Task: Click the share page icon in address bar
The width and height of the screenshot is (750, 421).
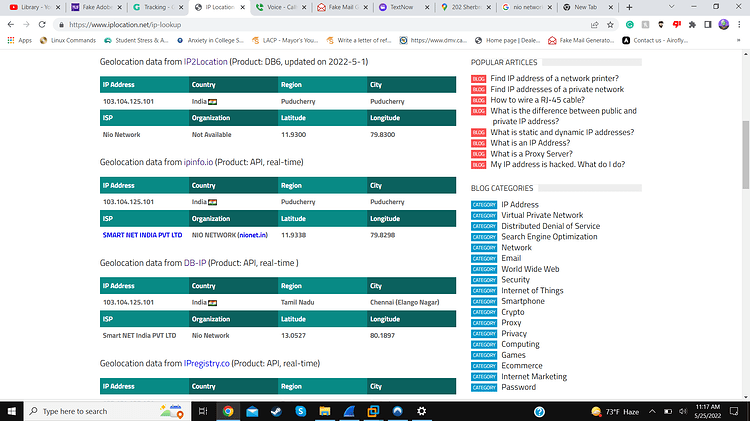Action: click(595, 25)
